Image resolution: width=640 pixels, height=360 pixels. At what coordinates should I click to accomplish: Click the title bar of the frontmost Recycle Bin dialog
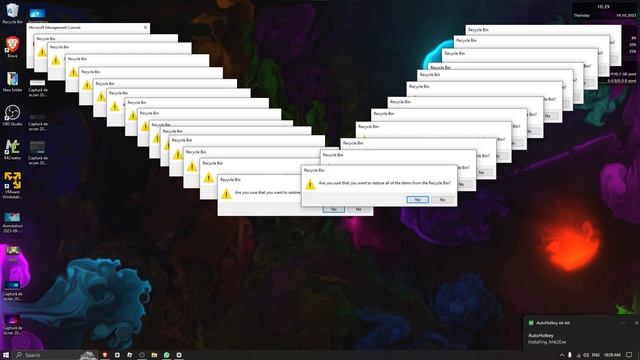379,170
